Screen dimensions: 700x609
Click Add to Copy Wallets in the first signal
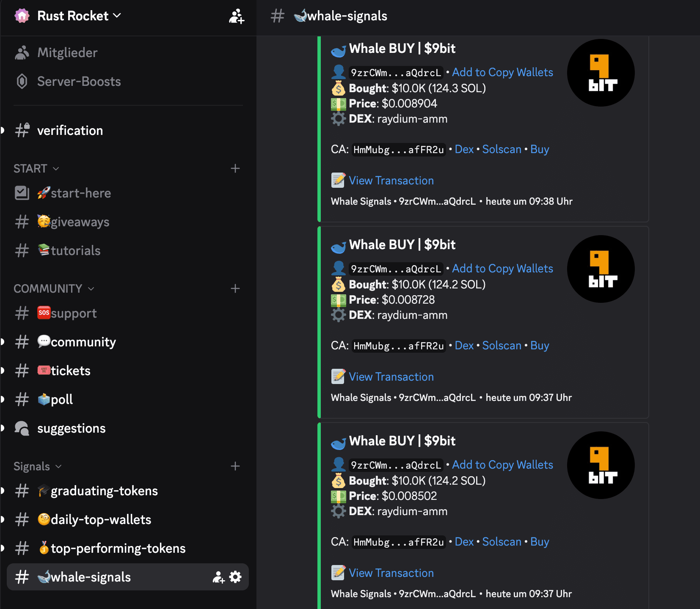[502, 72]
